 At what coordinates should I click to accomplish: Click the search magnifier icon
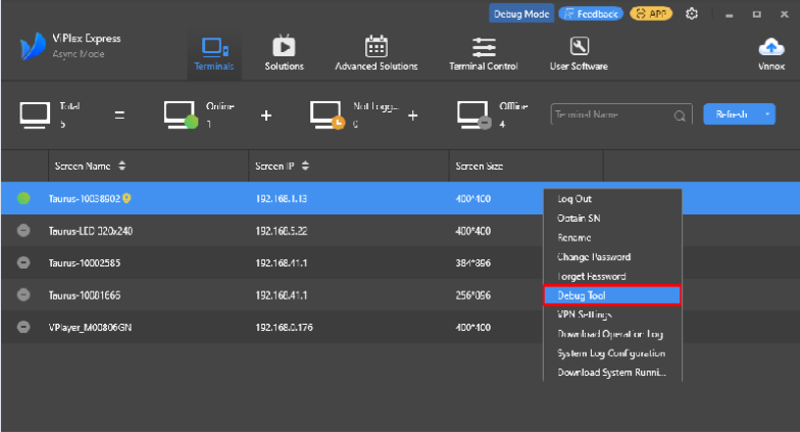click(680, 115)
